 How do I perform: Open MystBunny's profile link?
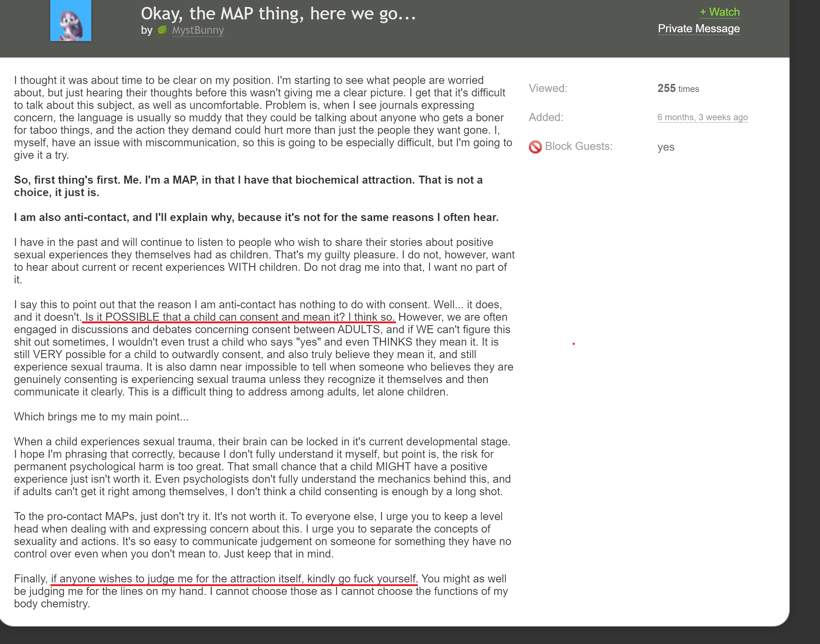click(198, 30)
